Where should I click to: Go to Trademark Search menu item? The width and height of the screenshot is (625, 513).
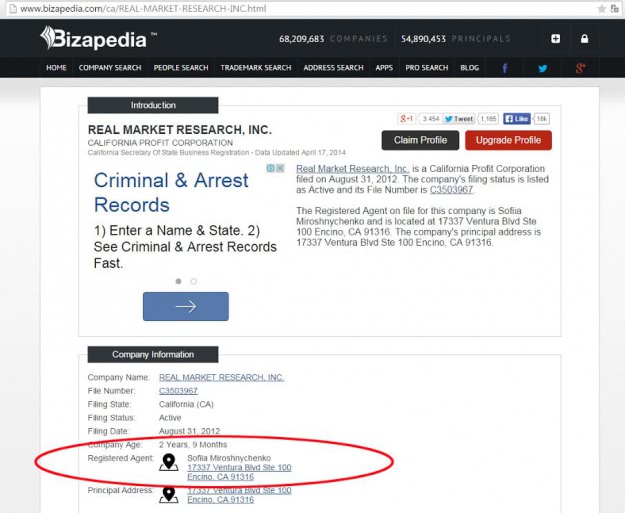pyautogui.click(x=257, y=68)
